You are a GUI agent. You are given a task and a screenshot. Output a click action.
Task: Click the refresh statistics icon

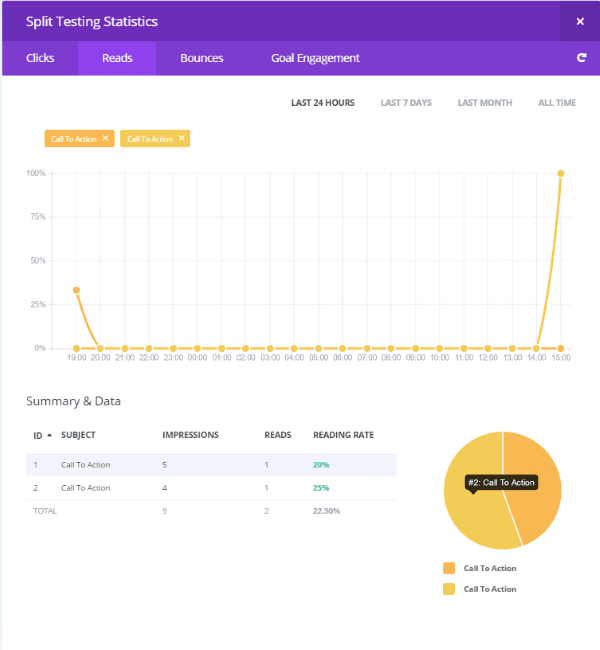click(x=581, y=58)
